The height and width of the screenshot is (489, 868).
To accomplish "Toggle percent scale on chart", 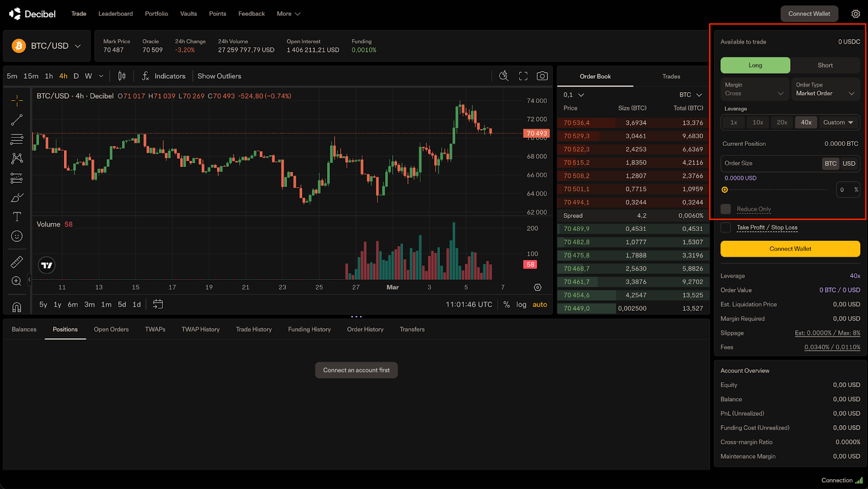I will pyautogui.click(x=506, y=305).
